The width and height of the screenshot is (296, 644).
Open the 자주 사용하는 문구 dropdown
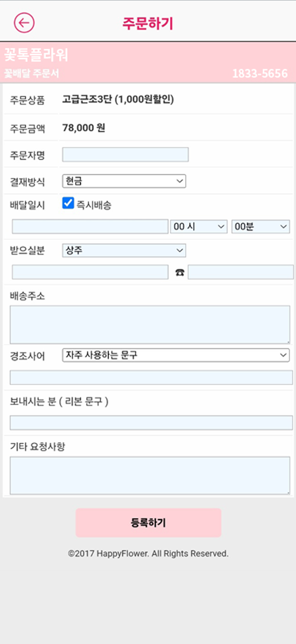click(x=176, y=355)
